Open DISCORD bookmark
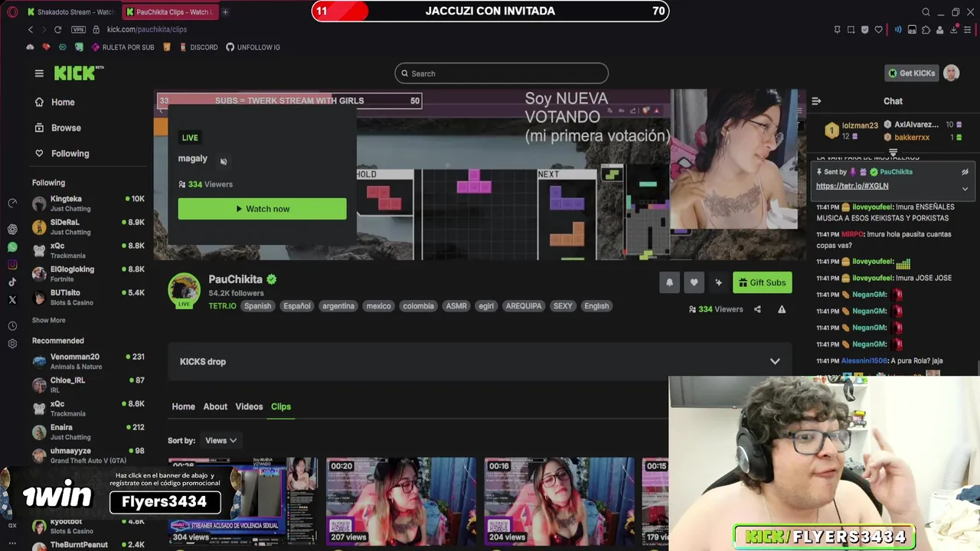The height and width of the screenshot is (551, 980). coord(198,47)
